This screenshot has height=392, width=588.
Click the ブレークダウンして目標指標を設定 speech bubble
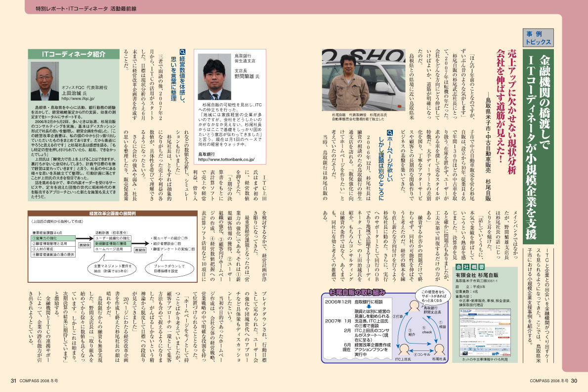coord(169,267)
